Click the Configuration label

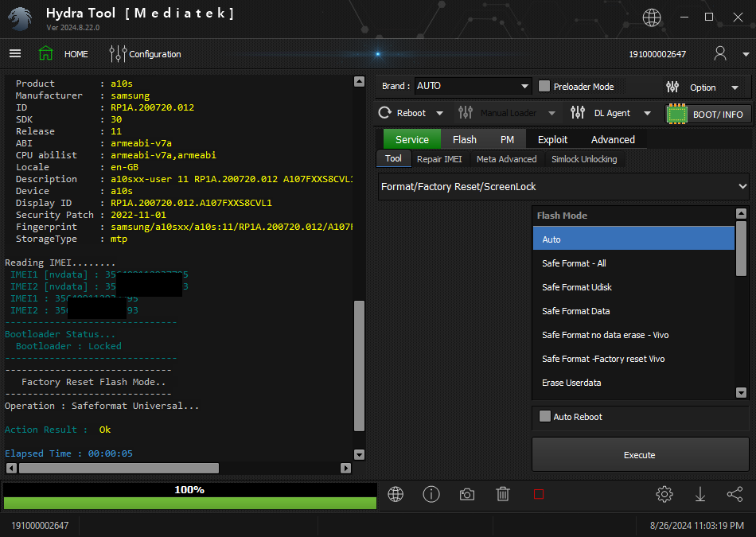(154, 54)
